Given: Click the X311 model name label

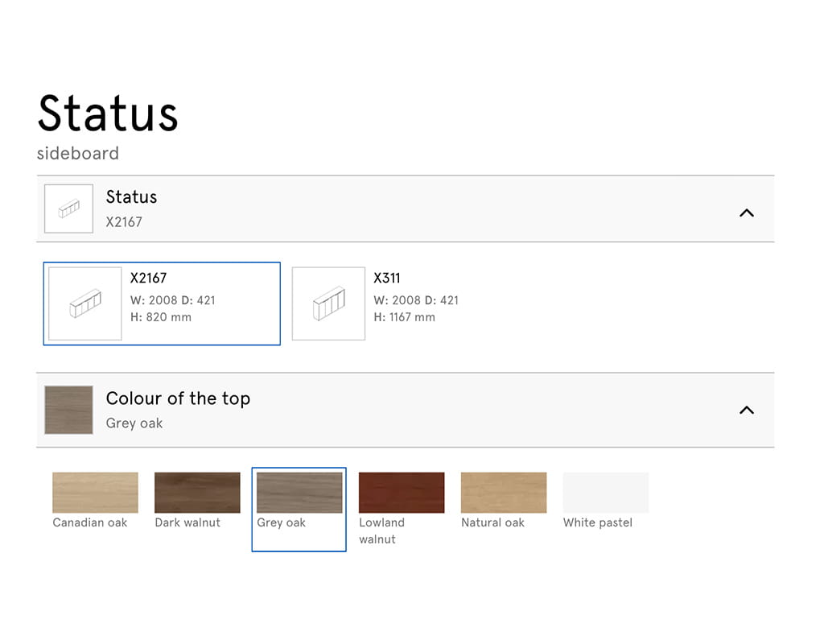Looking at the screenshot, I should coord(387,278).
